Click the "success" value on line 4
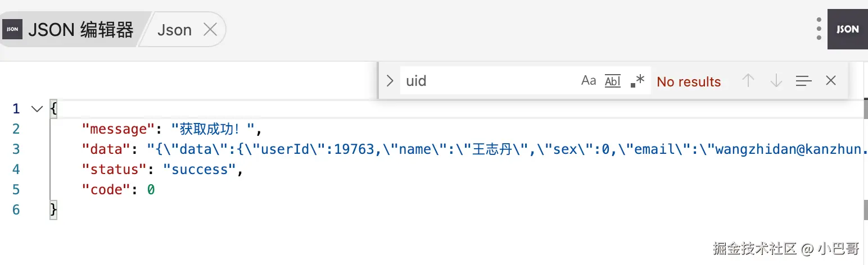Screen dimensions: 868x265 pyautogui.click(x=200, y=170)
